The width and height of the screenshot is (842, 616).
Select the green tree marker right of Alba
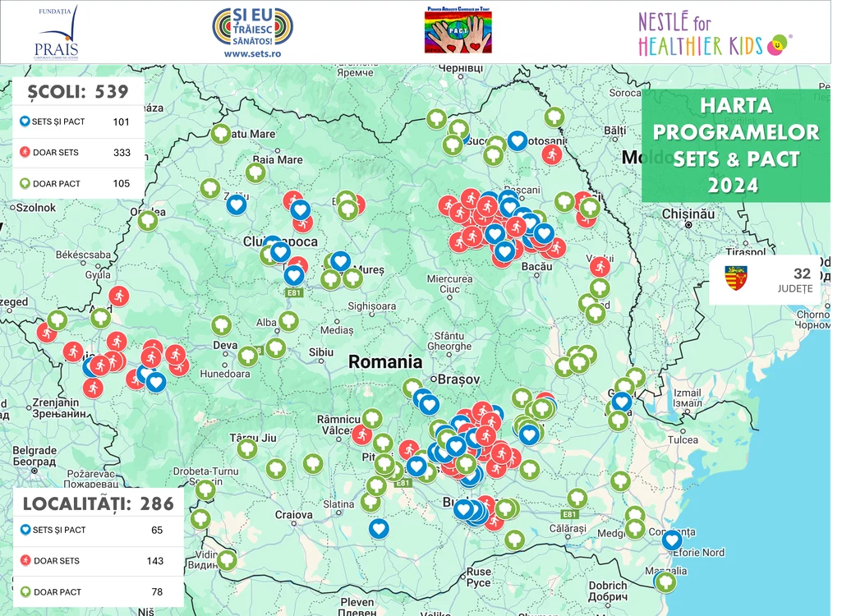(289, 321)
